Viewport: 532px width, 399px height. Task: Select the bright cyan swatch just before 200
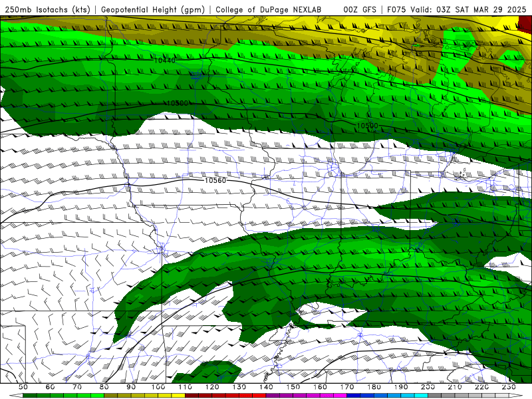421,395
